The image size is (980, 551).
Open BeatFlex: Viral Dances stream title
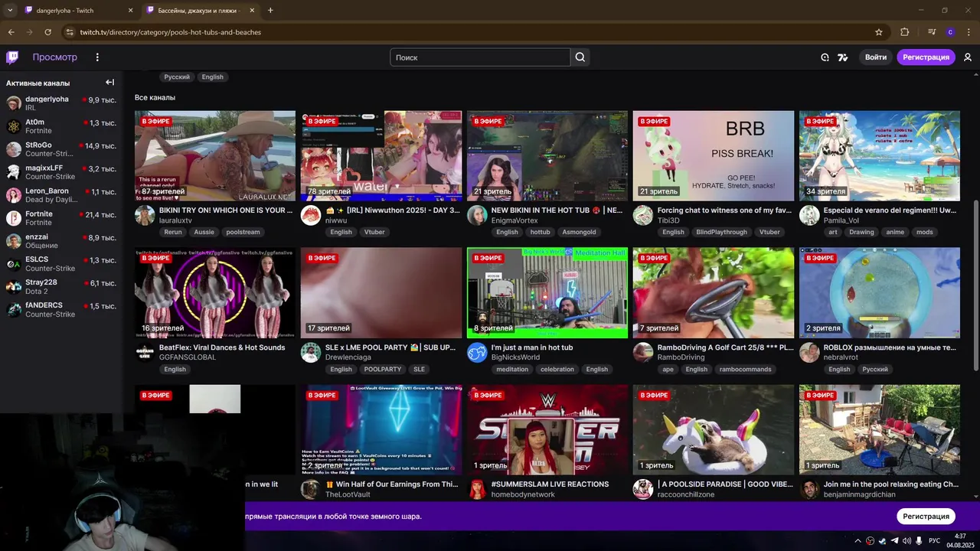[x=222, y=347]
